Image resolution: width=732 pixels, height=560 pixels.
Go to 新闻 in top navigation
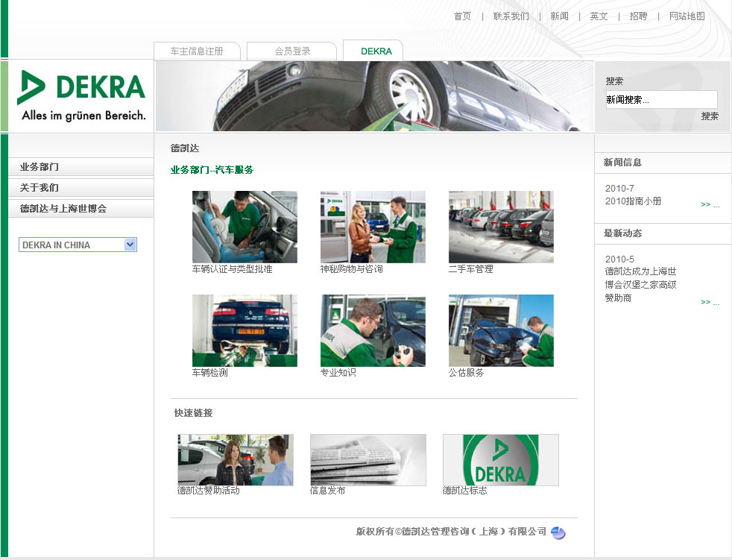click(559, 16)
